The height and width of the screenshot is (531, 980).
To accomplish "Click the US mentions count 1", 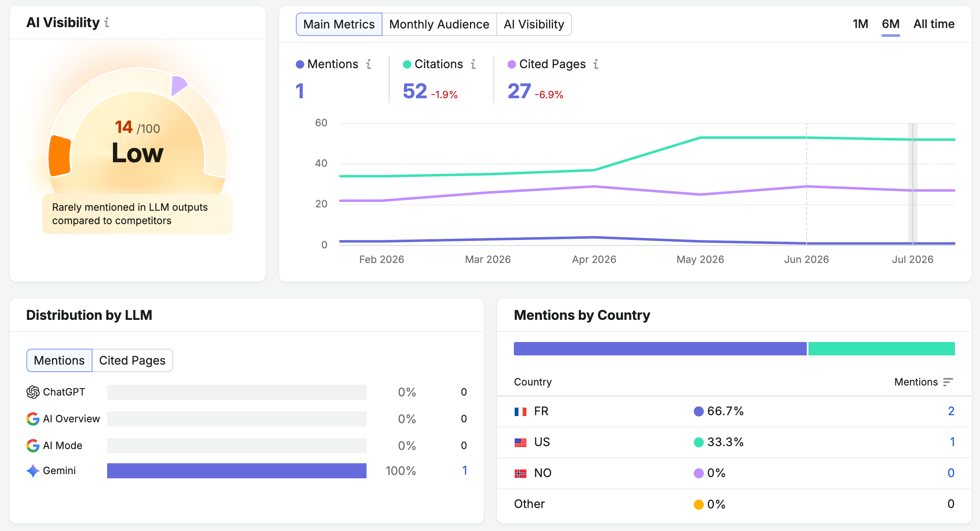I will [x=952, y=442].
